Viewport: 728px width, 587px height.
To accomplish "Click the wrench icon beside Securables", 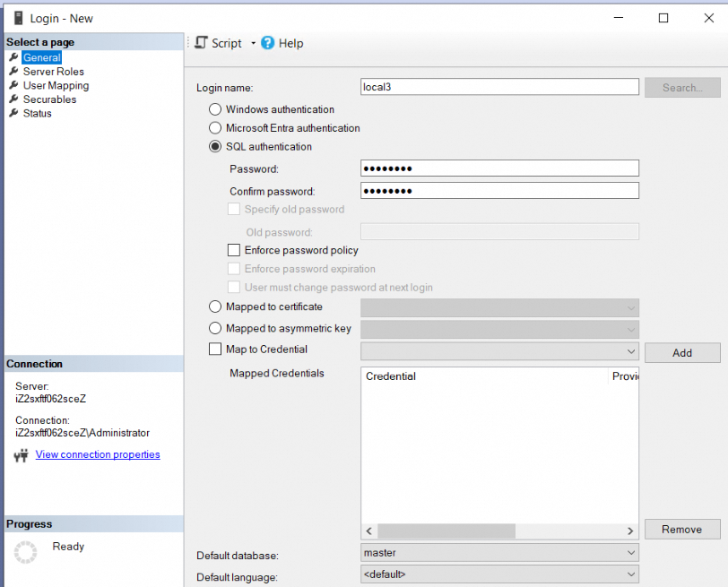I will click(x=13, y=99).
